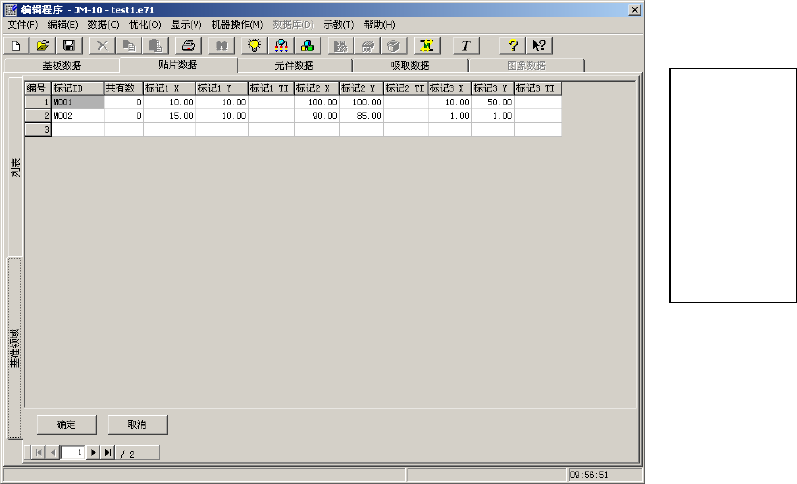Click the 确定 button
The width and height of the screenshot is (797, 484).
click(x=66, y=425)
